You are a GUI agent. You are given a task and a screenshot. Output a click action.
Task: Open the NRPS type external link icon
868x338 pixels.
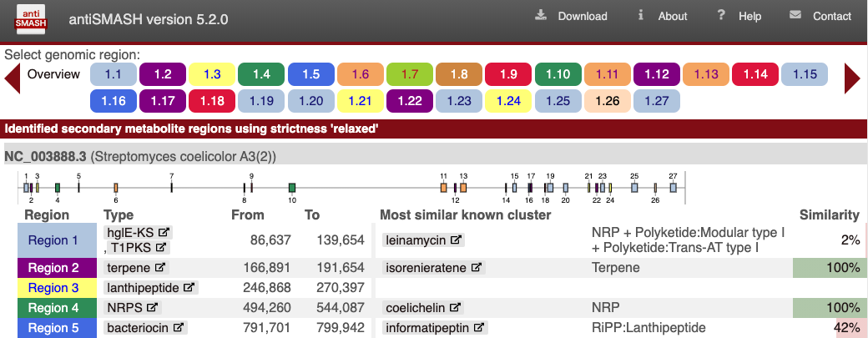[x=152, y=307]
